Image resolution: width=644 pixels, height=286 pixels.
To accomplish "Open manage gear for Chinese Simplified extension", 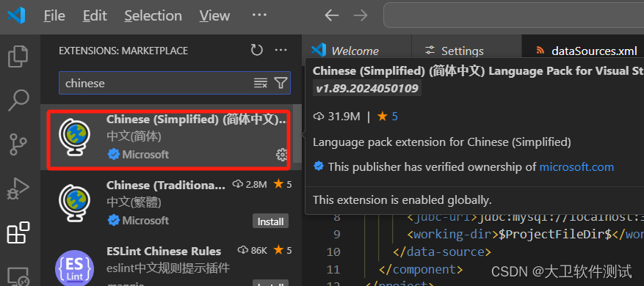I will pos(281,155).
